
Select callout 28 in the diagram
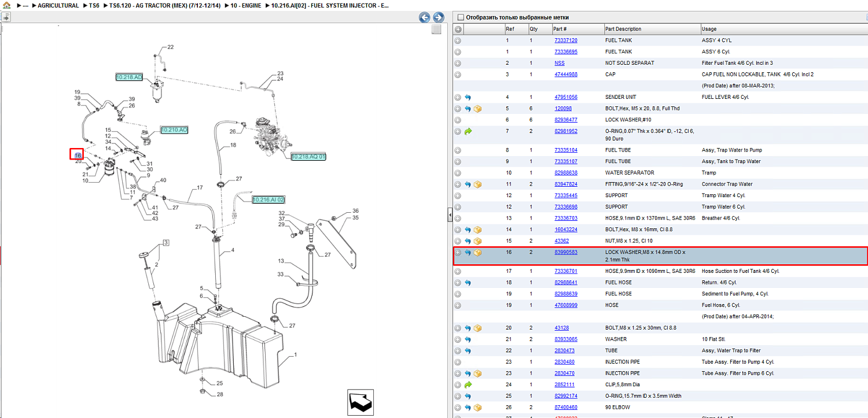[220, 394]
